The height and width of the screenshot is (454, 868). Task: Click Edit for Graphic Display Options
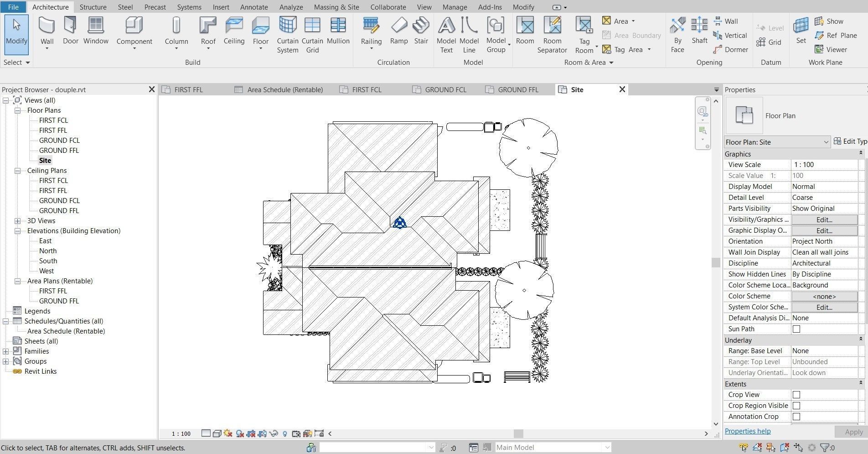824,230
